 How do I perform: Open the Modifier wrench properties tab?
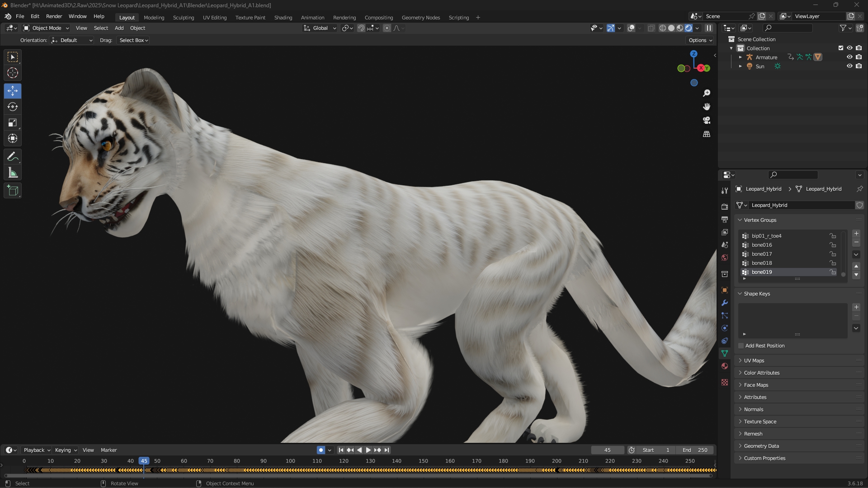(725, 303)
